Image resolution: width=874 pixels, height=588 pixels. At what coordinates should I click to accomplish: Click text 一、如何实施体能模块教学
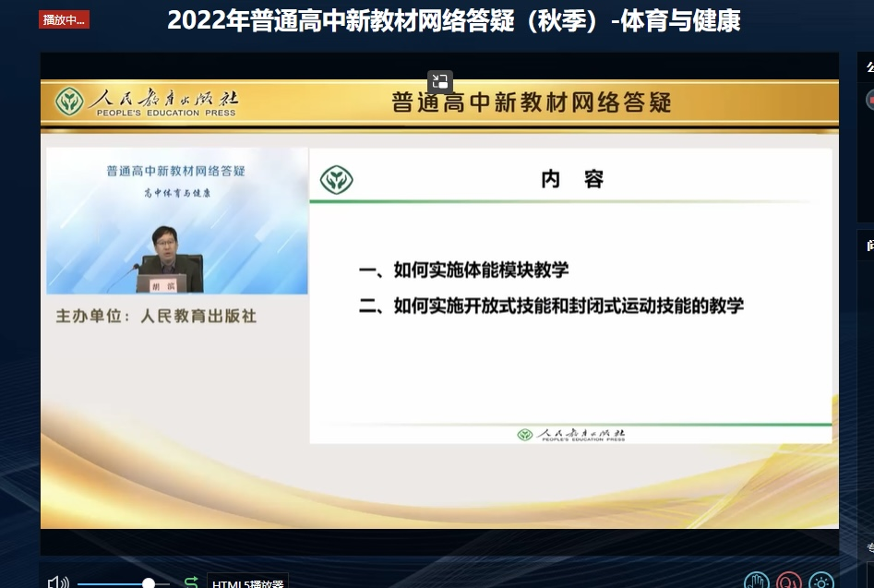click(463, 270)
